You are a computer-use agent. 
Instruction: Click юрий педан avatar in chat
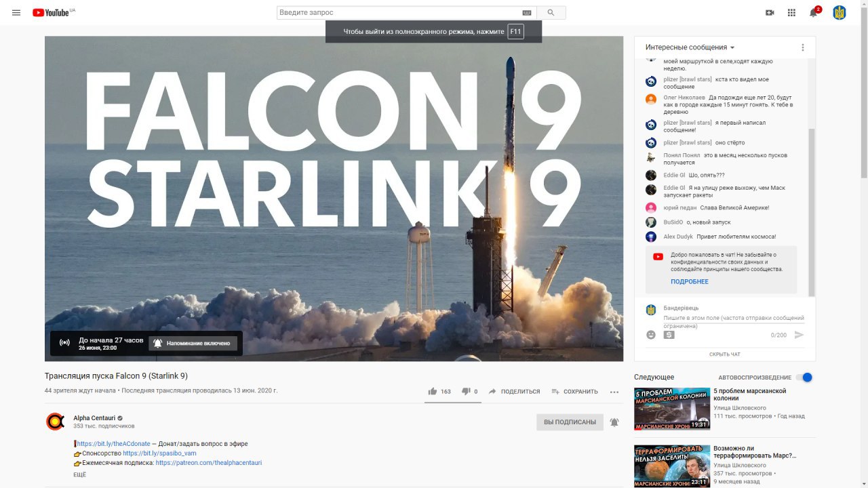coord(651,207)
